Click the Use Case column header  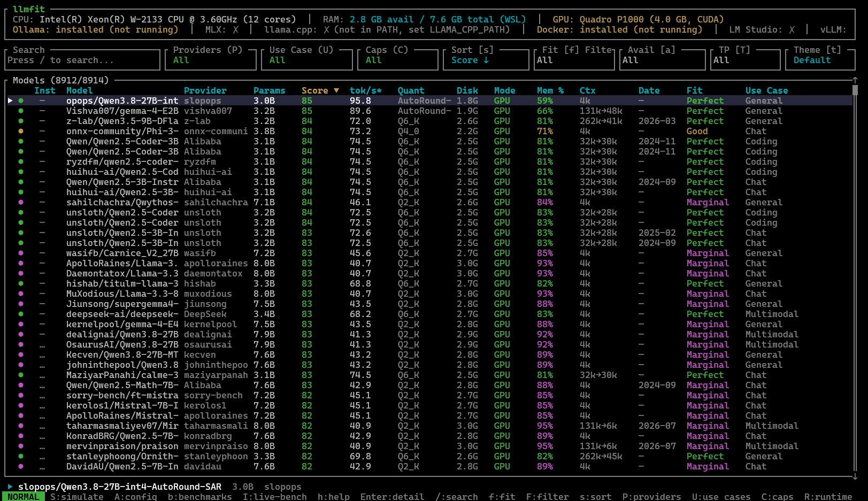(x=767, y=90)
